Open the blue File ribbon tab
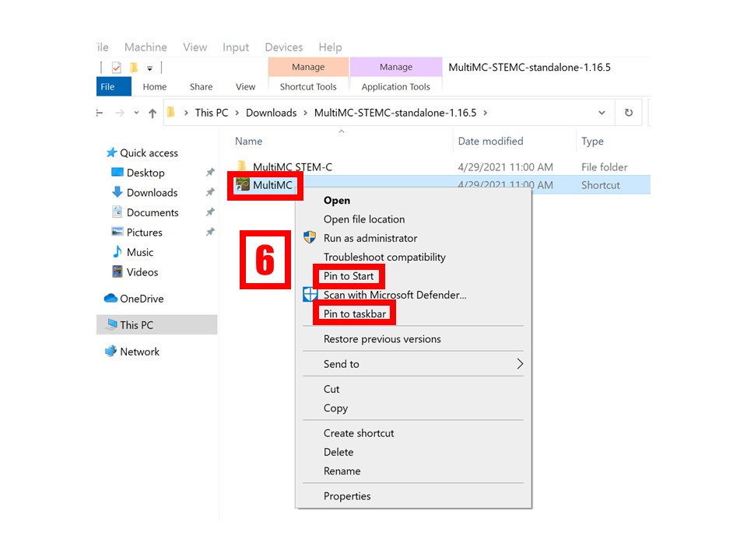The image size is (747, 560). (113, 86)
